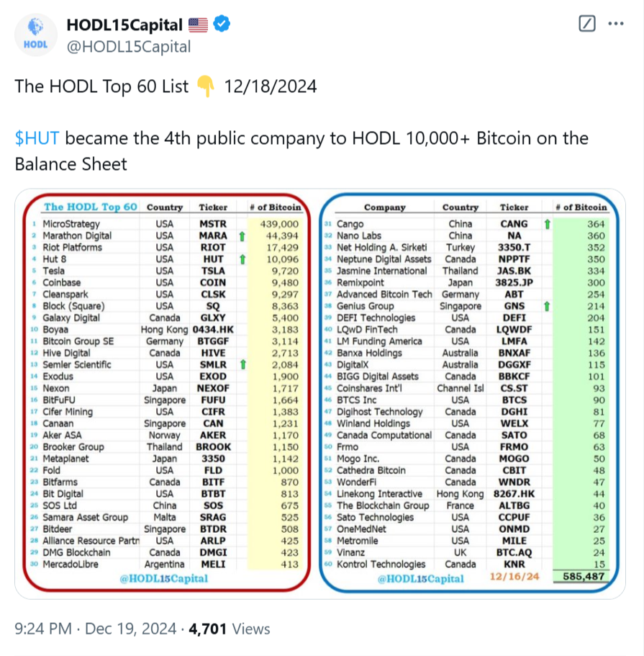Click green up arrow next to CANG
Viewport: 644px width, 656px height.
[548, 224]
